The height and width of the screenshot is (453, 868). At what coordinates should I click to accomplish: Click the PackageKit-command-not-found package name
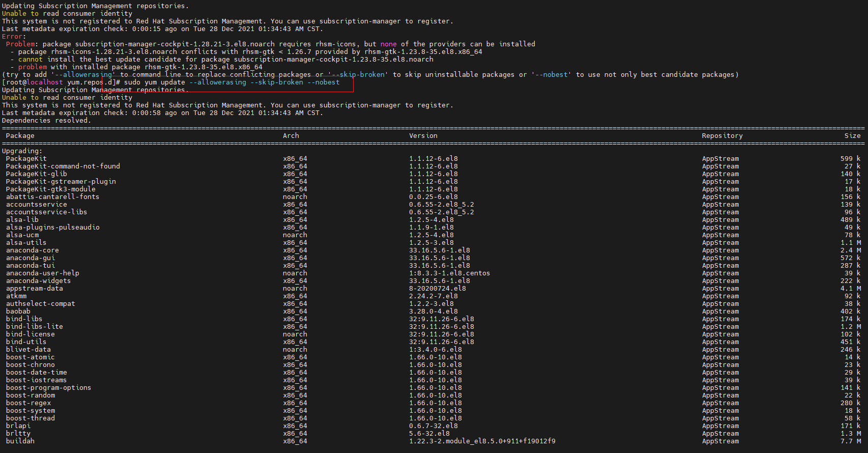pos(63,166)
